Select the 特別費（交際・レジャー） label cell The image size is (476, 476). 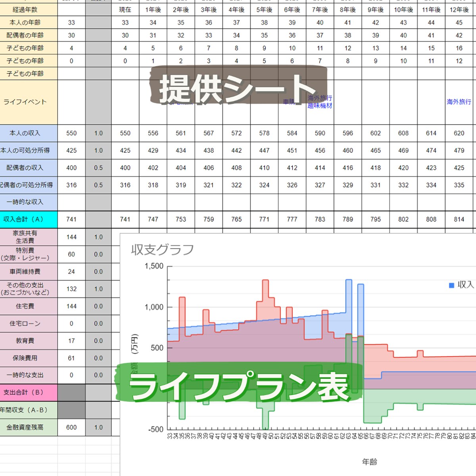tap(29, 254)
